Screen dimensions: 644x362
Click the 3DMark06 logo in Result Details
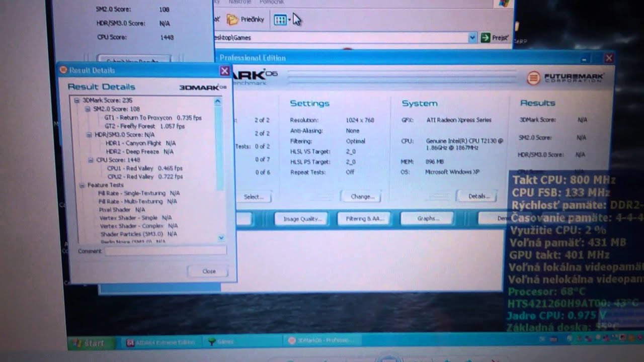point(203,87)
